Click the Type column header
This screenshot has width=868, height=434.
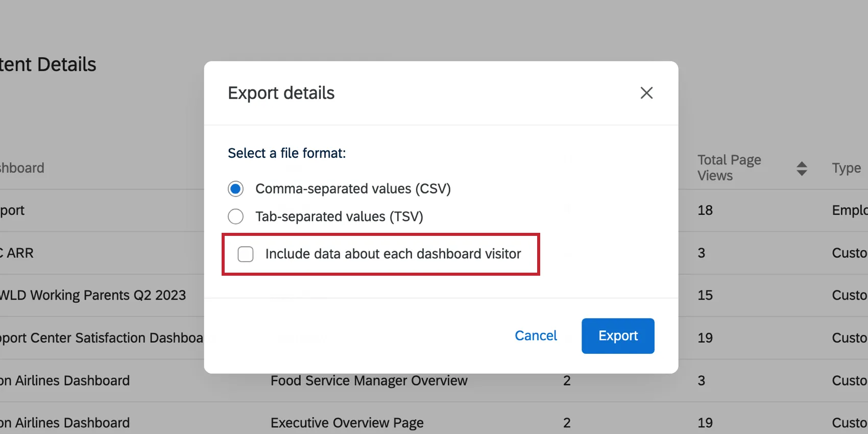tap(846, 168)
